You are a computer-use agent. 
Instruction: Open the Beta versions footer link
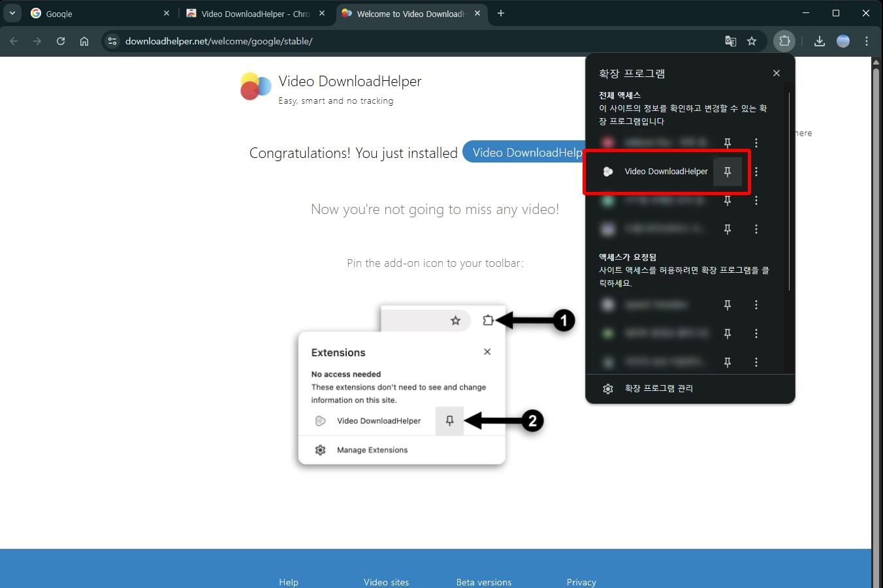(x=484, y=582)
